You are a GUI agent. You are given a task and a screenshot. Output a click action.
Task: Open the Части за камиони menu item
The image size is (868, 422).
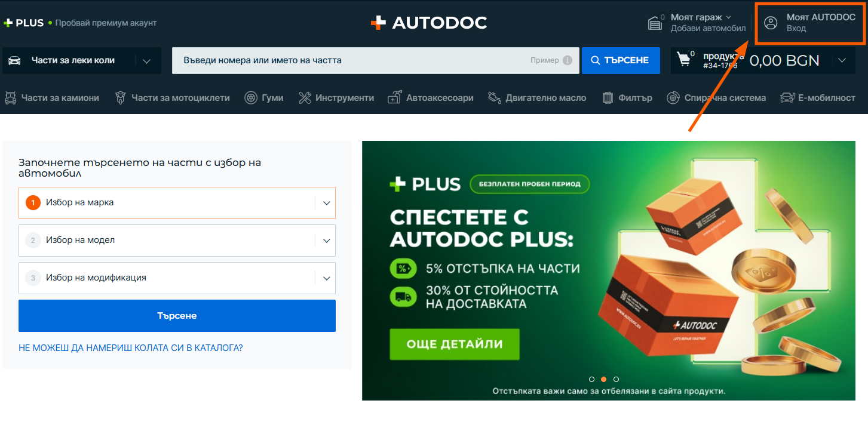[52, 98]
